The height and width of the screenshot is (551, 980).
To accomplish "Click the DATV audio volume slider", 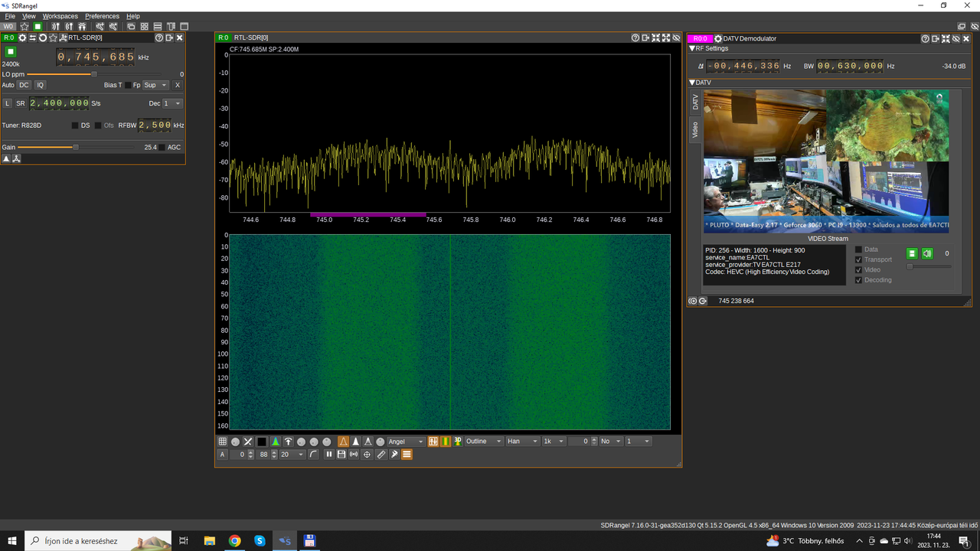I will 929,266.
